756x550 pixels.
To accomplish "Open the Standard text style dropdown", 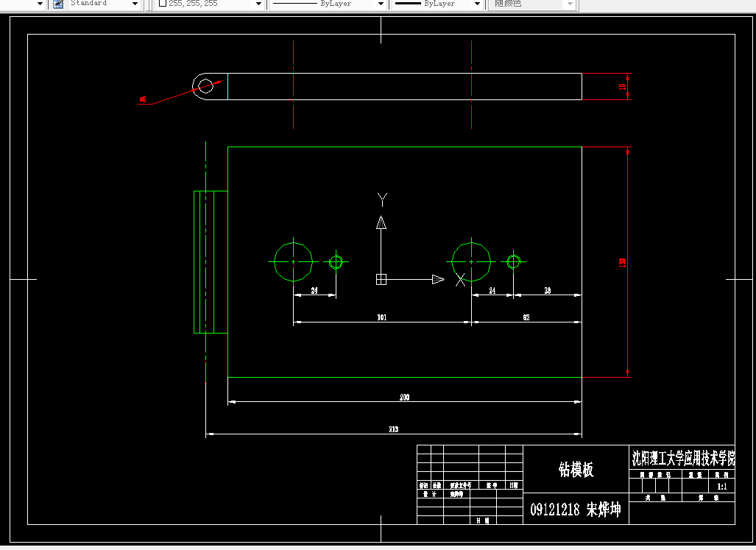I will tap(135, 4).
